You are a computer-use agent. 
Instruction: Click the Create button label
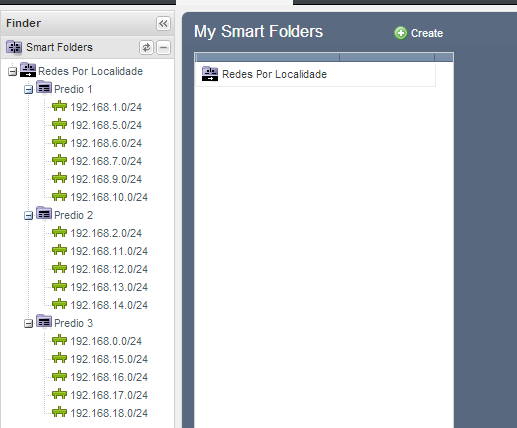tap(427, 33)
